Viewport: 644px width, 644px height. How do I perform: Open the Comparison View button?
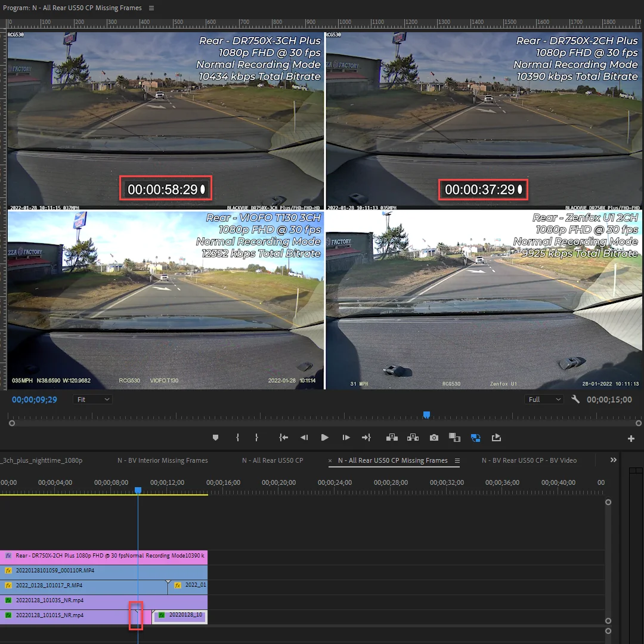454,438
